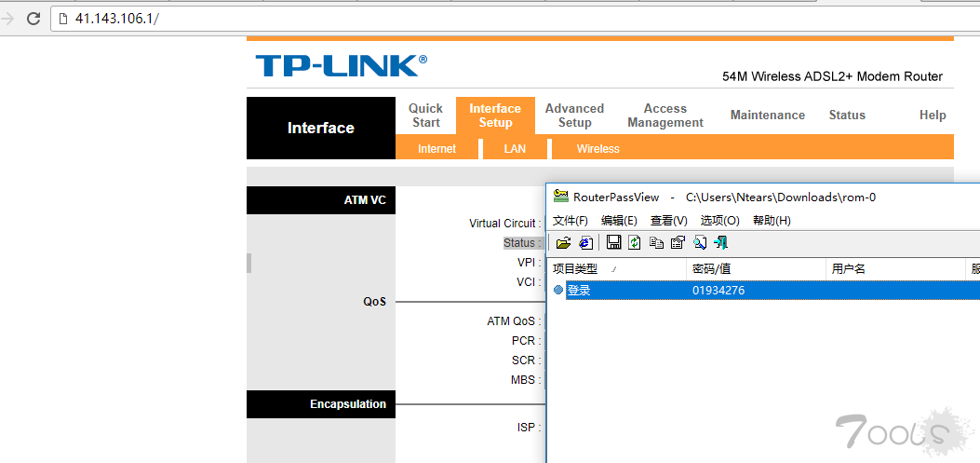Open the 编辑(E) menu
This screenshot has width=980, height=463.
[x=619, y=221]
